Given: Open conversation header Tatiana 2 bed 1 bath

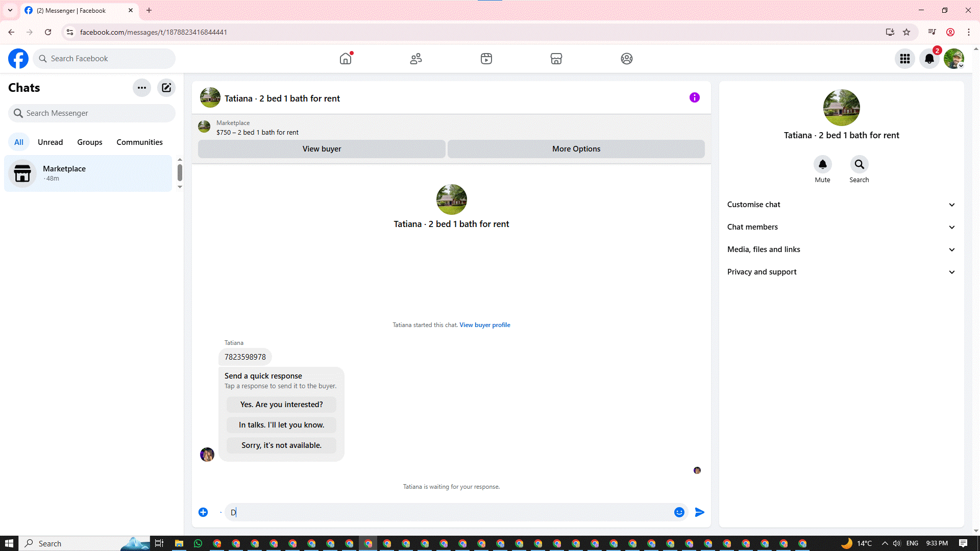Looking at the screenshot, I should point(282,98).
